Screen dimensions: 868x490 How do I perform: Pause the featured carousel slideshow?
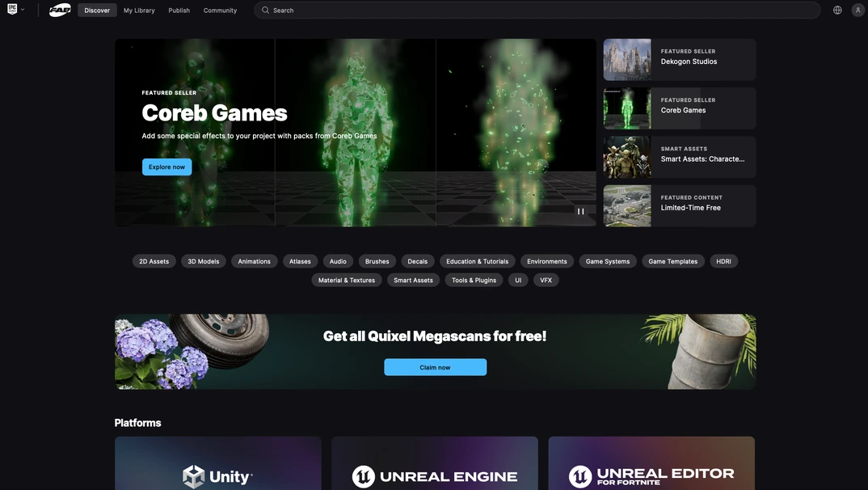(580, 211)
